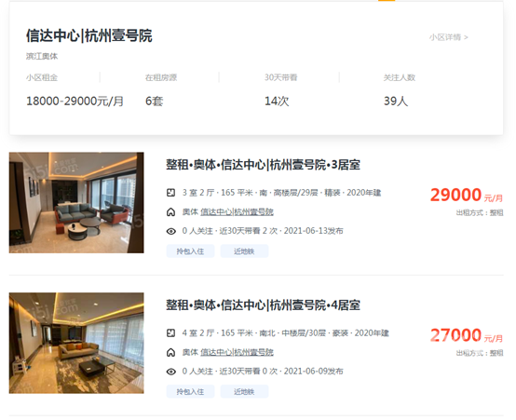This screenshot has width=516, height=420.
Task: Click the 27000 元/月 price
Action: tap(467, 335)
